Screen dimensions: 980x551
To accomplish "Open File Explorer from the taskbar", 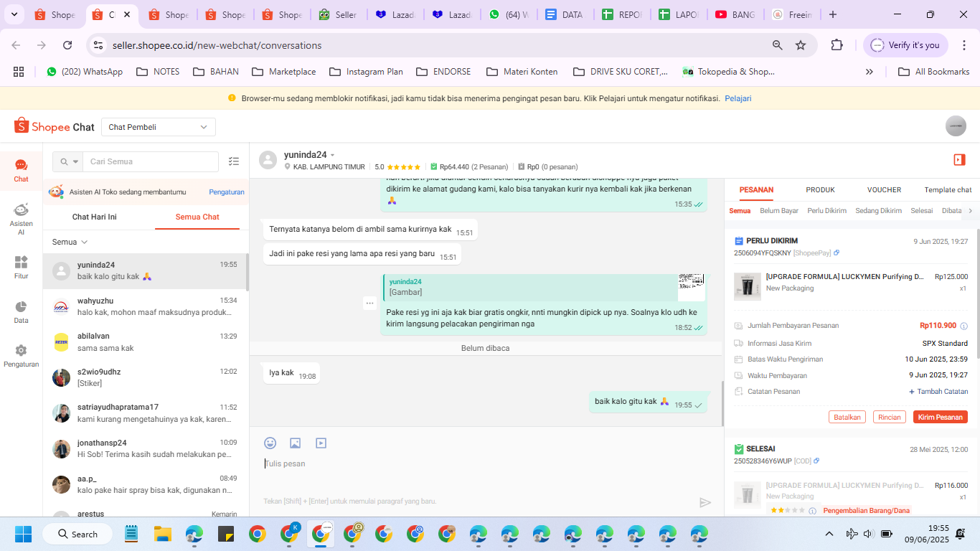I will [x=163, y=534].
